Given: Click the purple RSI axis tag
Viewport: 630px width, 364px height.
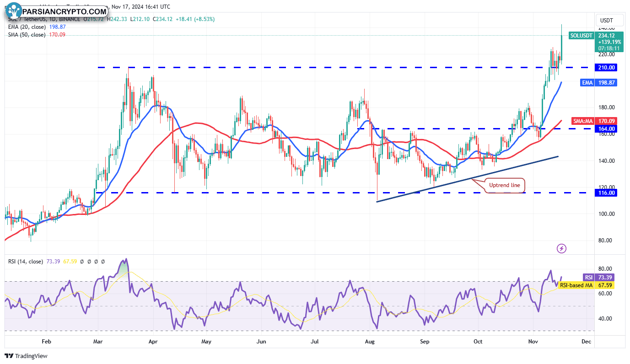Looking at the screenshot, I should pos(589,278).
